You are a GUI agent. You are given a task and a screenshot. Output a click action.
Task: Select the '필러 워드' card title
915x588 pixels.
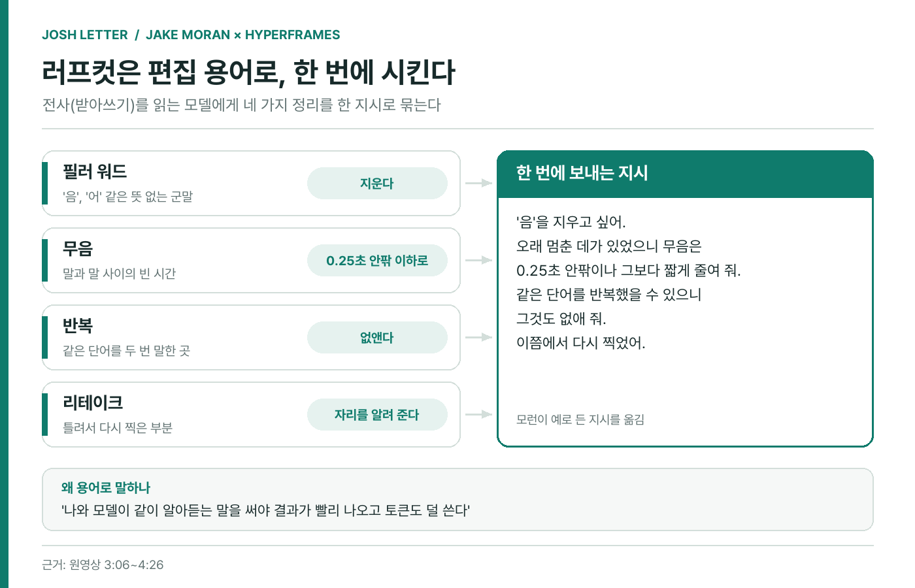pyautogui.click(x=95, y=172)
